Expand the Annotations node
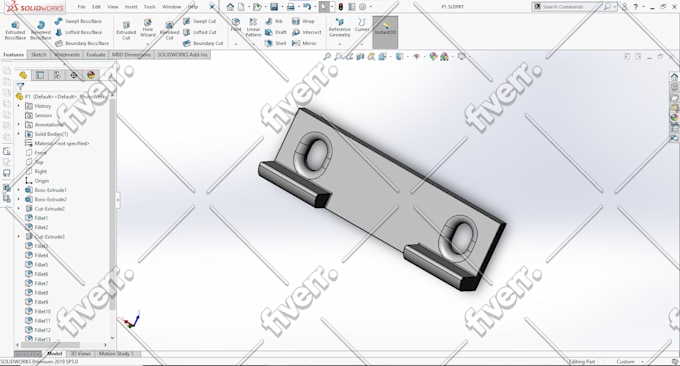This screenshot has width=680, height=366. (x=19, y=124)
